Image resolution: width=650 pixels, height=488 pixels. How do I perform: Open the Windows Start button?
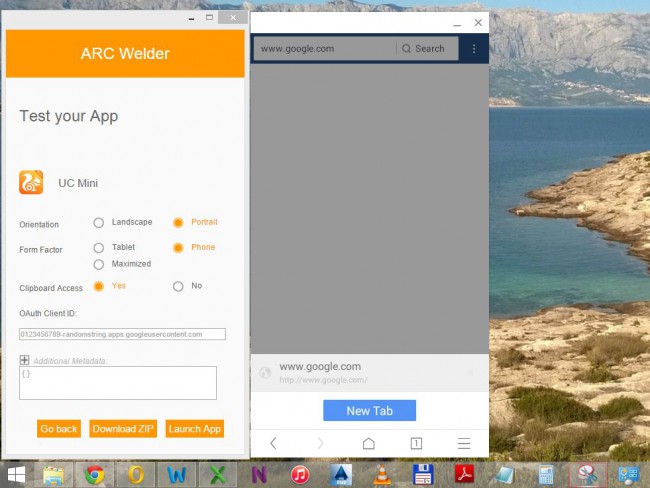click(16, 475)
